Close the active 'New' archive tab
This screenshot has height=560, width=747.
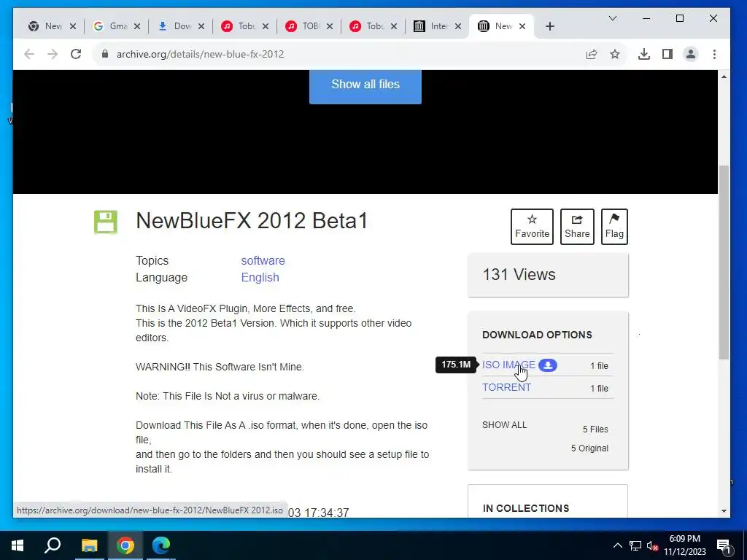[522, 26]
